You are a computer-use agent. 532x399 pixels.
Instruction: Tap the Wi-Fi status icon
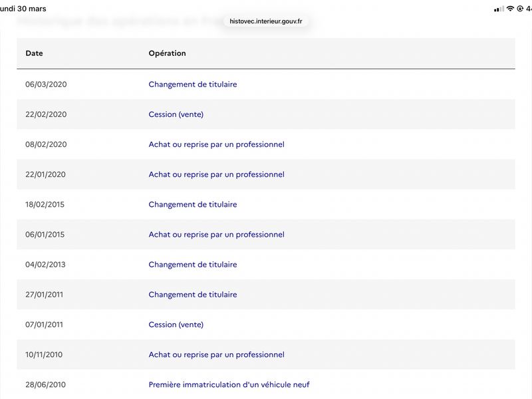(x=510, y=9)
